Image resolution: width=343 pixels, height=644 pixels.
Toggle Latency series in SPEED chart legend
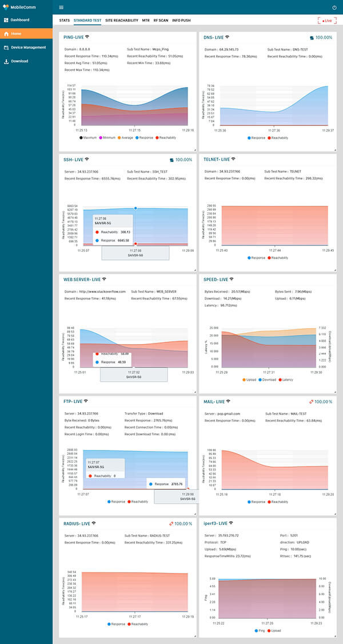(280, 380)
